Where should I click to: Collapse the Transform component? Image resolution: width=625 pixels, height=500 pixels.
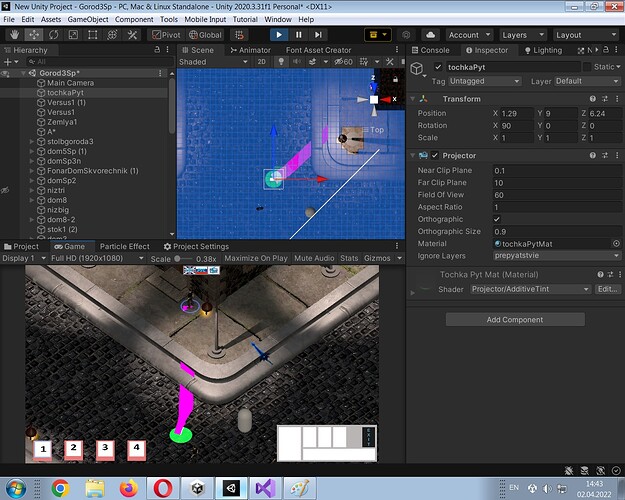(413, 99)
